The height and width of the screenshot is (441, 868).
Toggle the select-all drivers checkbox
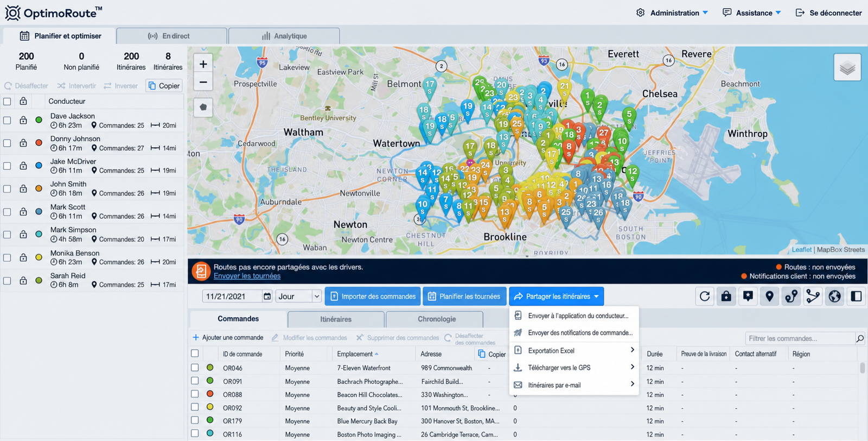click(7, 101)
